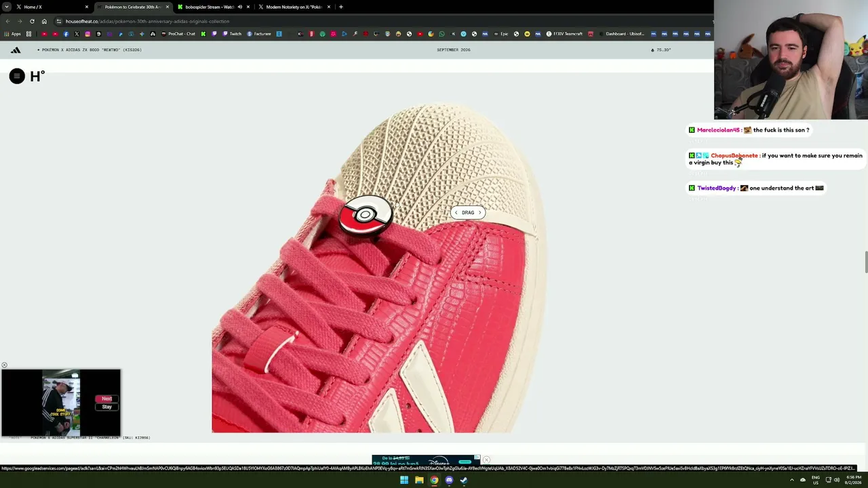Click the Pokemon x Adidas ZX 8000 "Mewtwo" text
The width and height of the screenshot is (868, 488).
(92, 49)
